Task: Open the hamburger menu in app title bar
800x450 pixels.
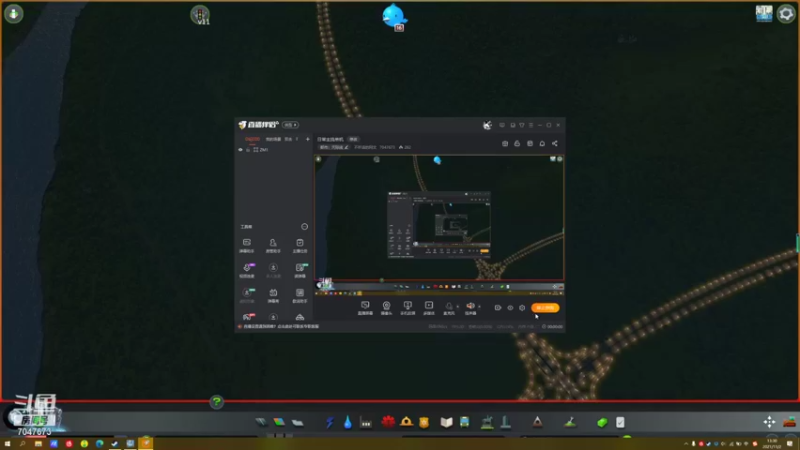Action: 531,125
